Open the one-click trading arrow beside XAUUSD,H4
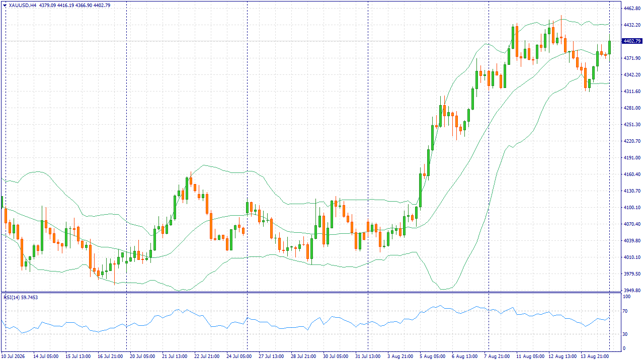Viewport: 644px width, 362px height. tap(5, 5)
